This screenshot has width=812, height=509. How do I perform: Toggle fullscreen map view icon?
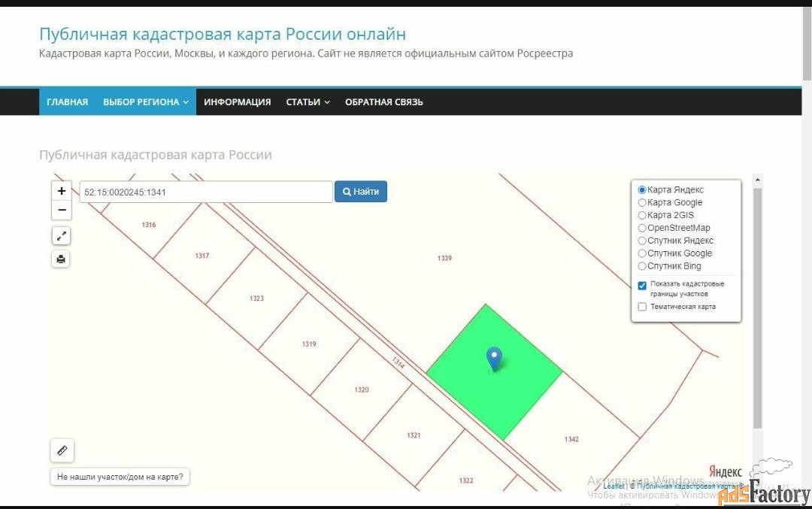coord(62,236)
